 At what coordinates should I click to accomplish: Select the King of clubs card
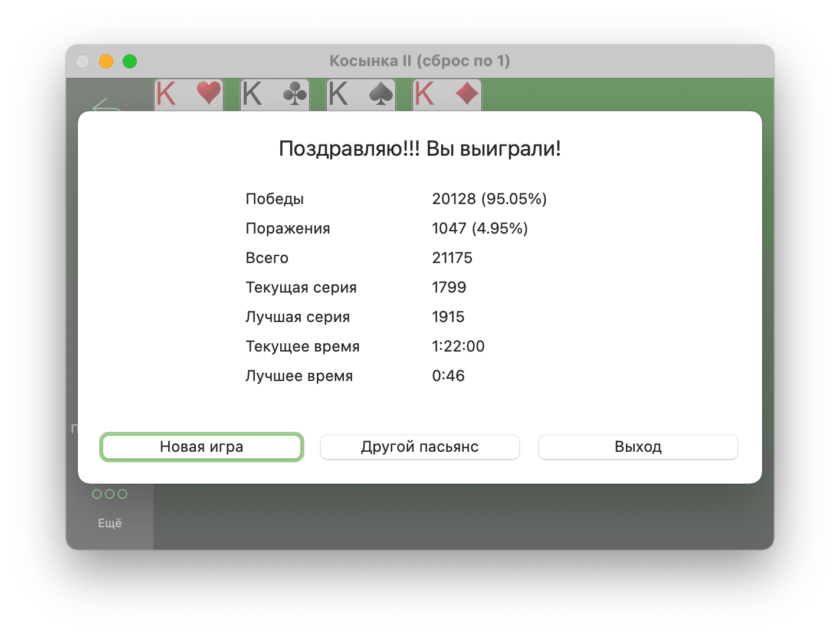(x=275, y=95)
